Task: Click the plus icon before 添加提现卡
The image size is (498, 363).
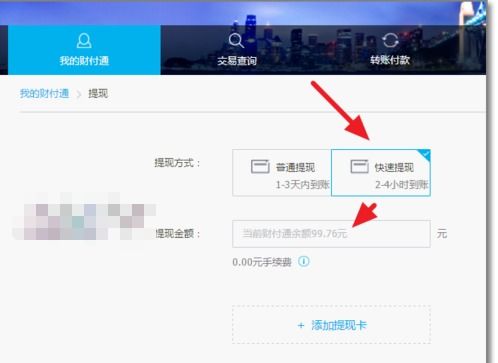Action: [x=301, y=325]
